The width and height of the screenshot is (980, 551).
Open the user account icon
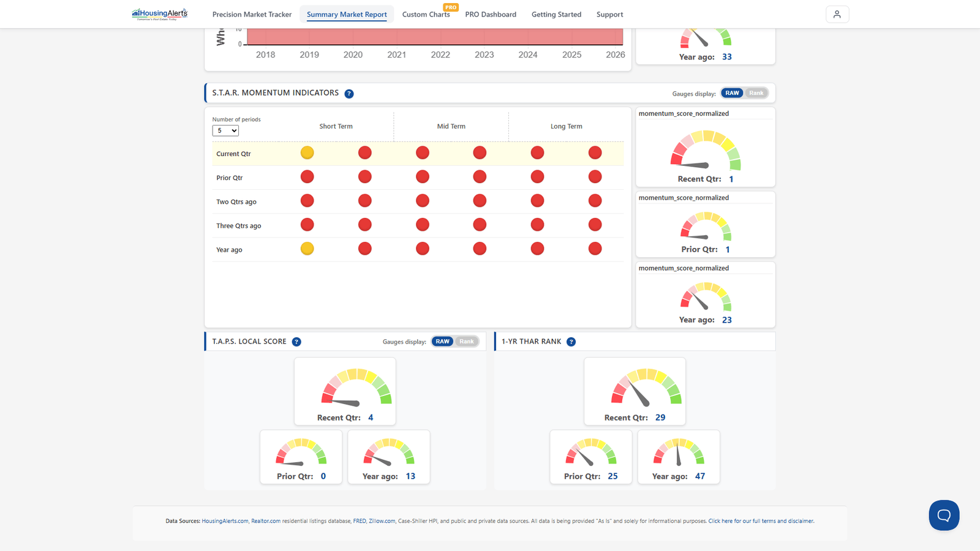(x=837, y=14)
